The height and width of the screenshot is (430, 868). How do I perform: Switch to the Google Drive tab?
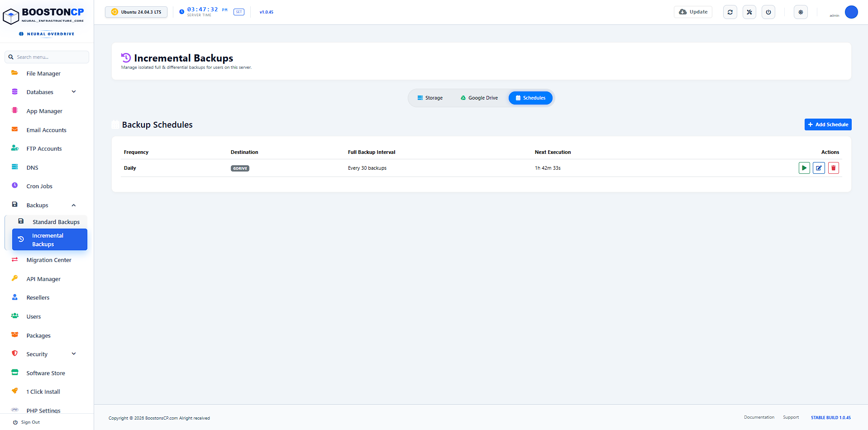[x=479, y=98]
